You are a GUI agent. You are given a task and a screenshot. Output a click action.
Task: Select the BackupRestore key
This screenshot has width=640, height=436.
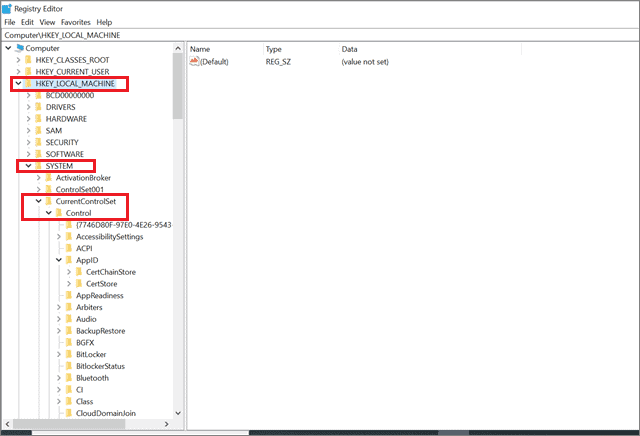100,331
